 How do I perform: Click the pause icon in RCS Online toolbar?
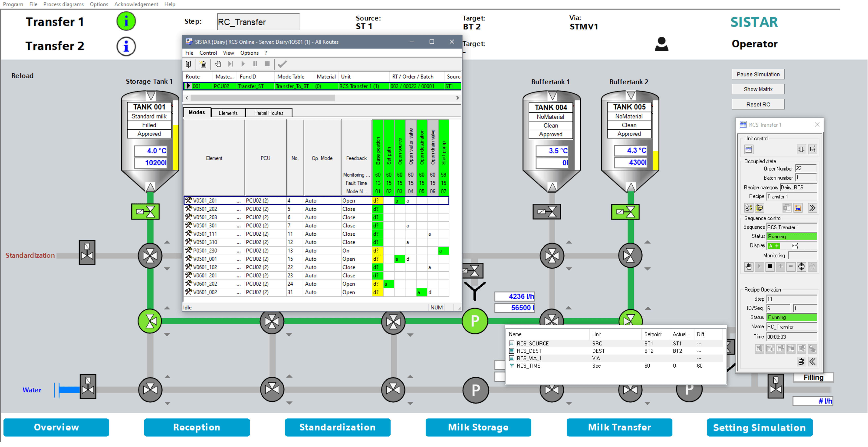pos(255,64)
